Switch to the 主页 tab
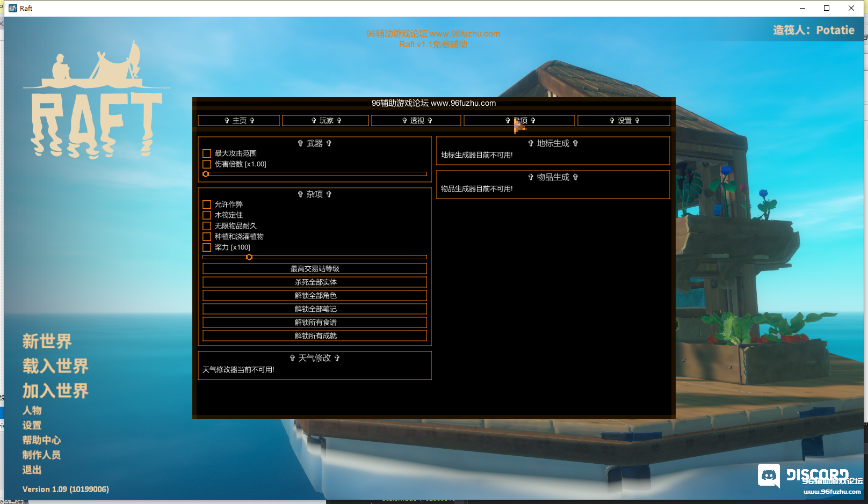The image size is (868, 504). coord(239,121)
